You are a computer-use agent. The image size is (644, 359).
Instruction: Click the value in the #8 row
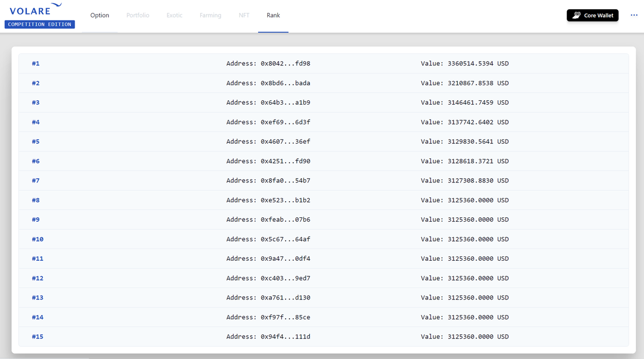(x=478, y=200)
